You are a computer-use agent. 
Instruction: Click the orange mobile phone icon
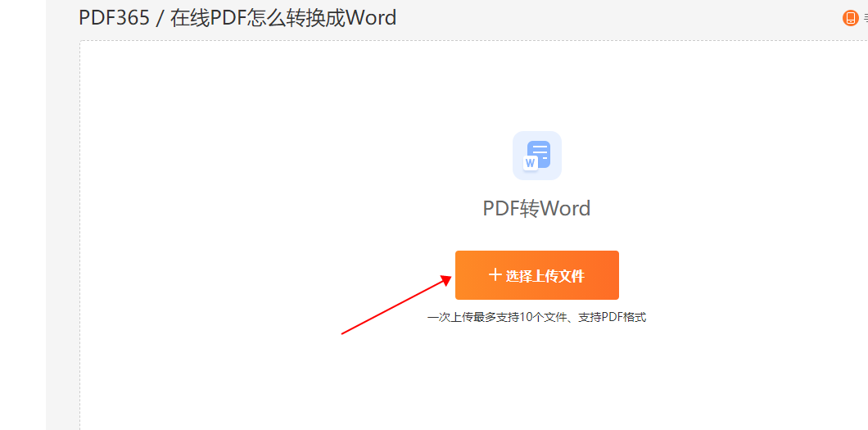[x=850, y=18]
